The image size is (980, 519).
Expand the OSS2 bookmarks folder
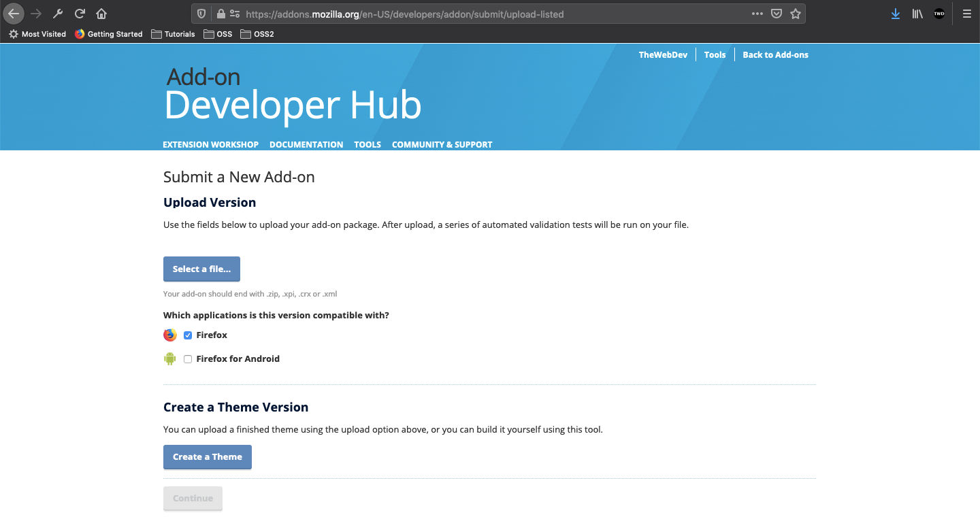[x=257, y=34]
